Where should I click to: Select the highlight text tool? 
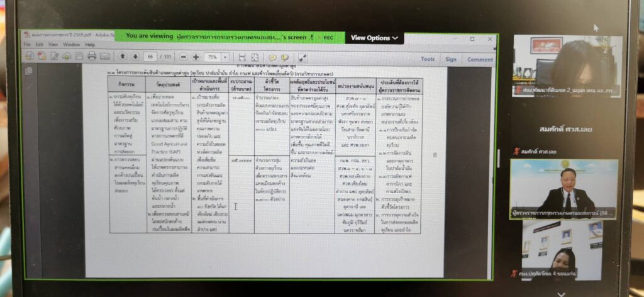point(284,57)
